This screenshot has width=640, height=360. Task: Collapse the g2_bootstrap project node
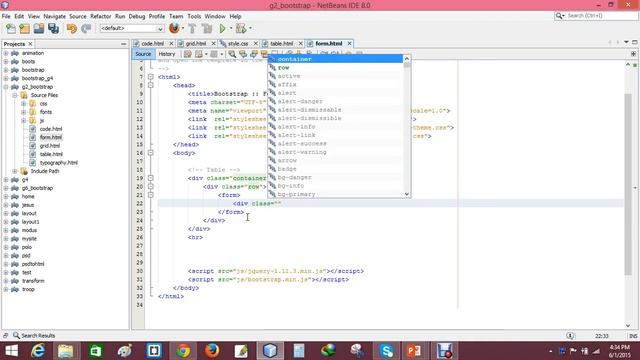(x=6, y=87)
